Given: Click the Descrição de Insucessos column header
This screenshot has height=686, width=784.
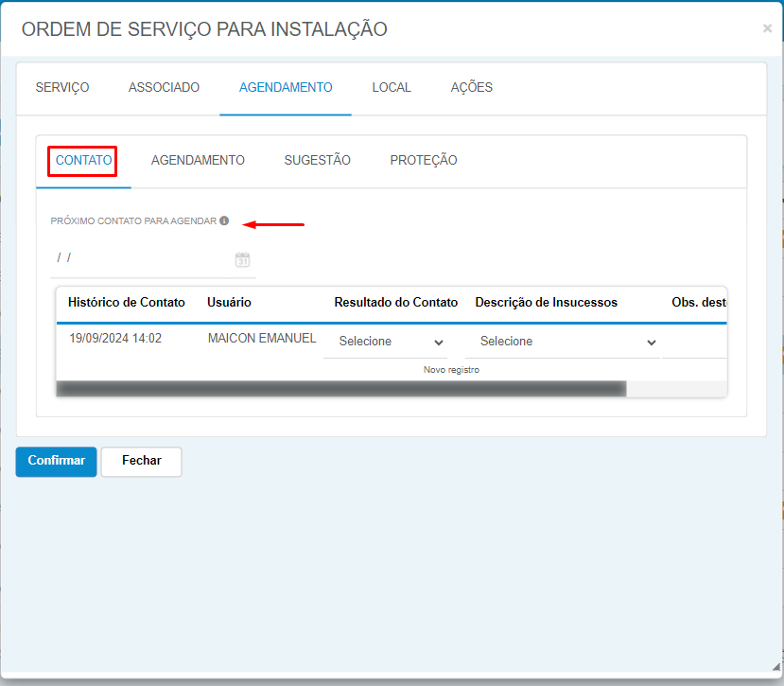Looking at the screenshot, I should (x=546, y=302).
